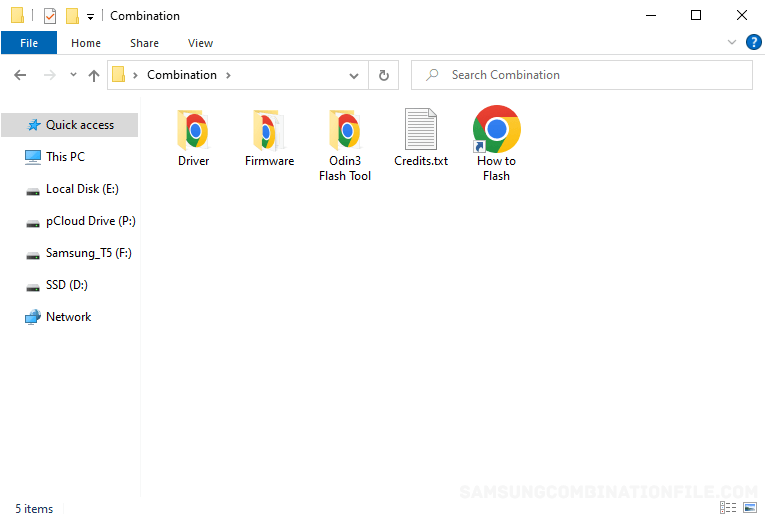Refresh the Combination folder view

(383, 75)
